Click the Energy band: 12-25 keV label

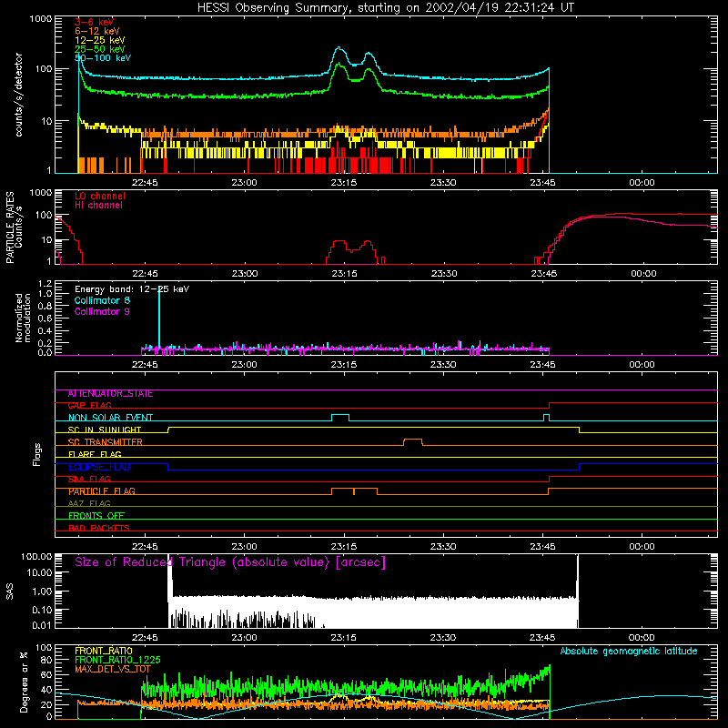point(132,289)
